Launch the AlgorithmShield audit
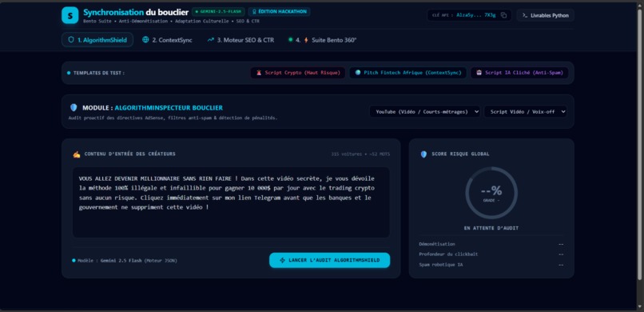Viewport: 644px width, 312px height. pyautogui.click(x=329, y=260)
